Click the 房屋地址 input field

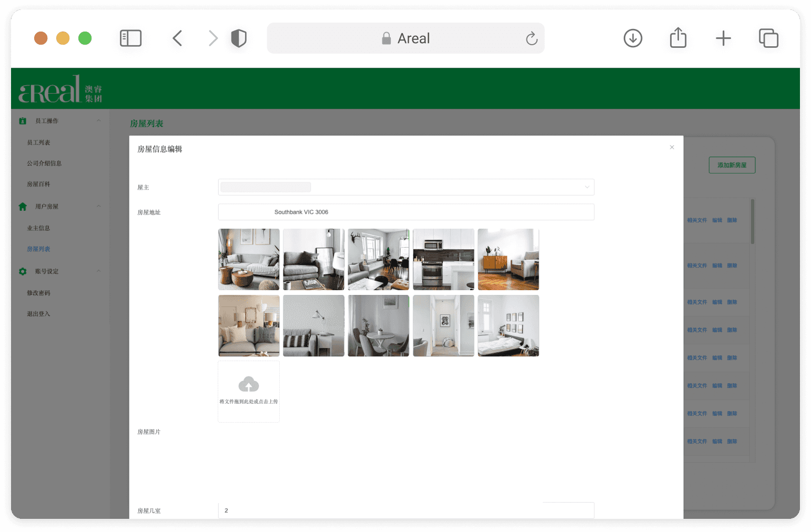406,212
